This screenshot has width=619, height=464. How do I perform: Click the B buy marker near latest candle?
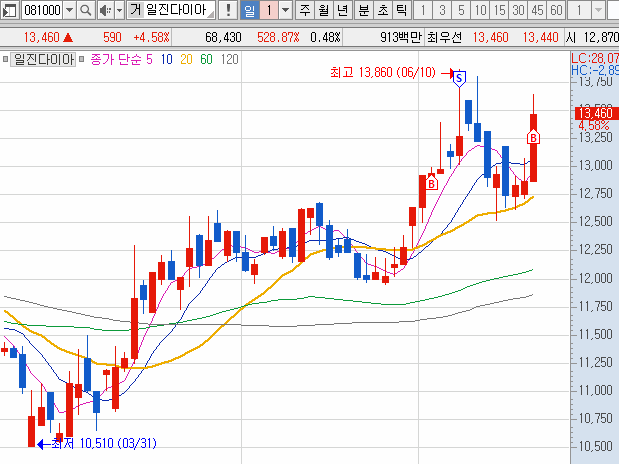point(534,136)
